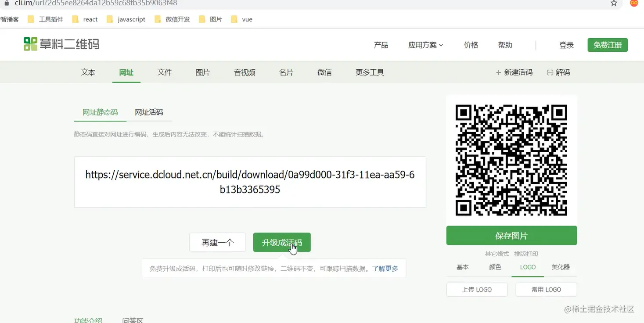Switch to 名片 tab
644x323 pixels.
[286, 72]
